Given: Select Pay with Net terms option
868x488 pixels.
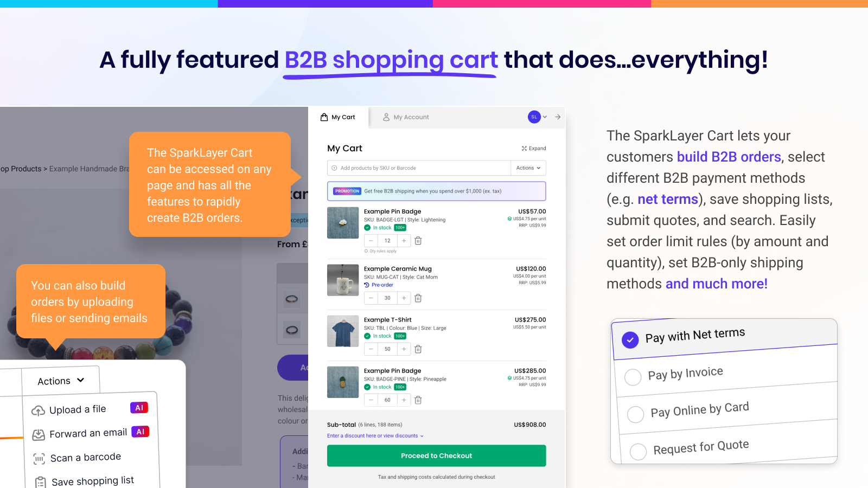Looking at the screenshot, I should (x=725, y=338).
